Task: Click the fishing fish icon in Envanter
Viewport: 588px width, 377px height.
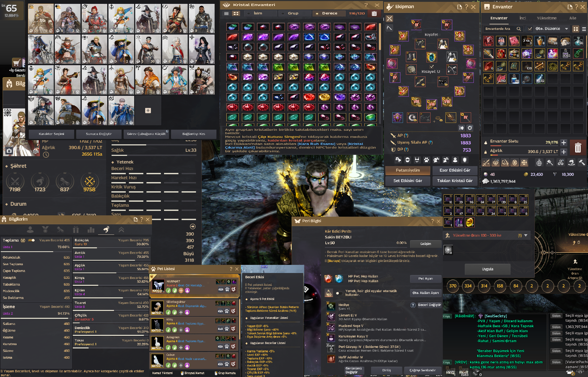Action: pyautogui.click(x=571, y=163)
